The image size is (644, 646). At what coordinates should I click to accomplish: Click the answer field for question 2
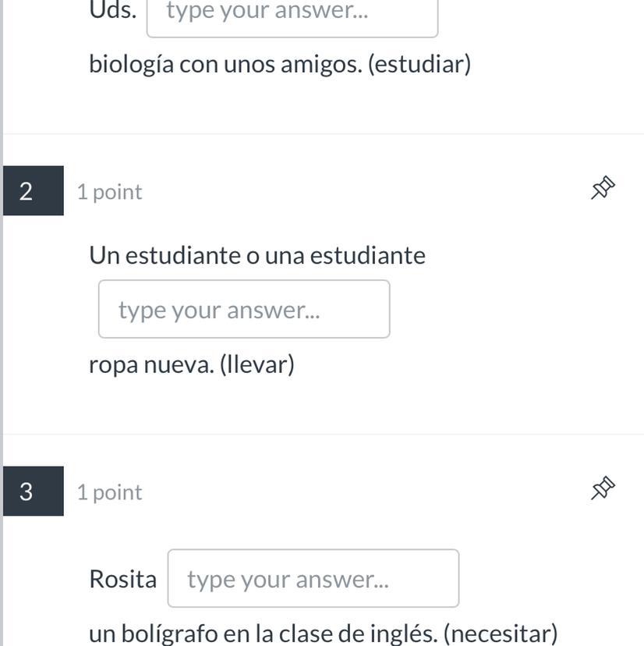[x=244, y=310]
